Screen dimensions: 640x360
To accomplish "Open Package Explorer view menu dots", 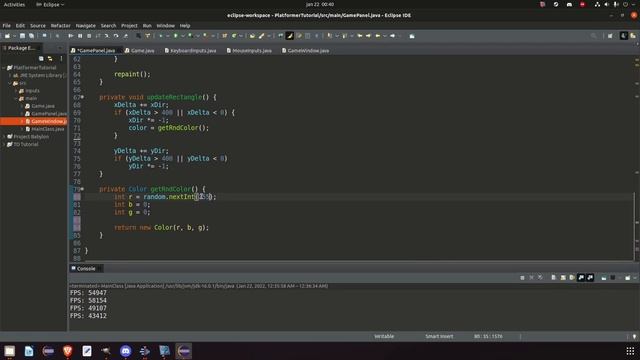I will point(61,58).
